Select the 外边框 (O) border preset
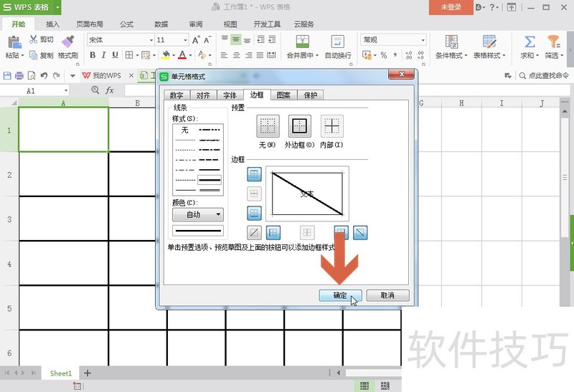The width and height of the screenshot is (574, 392). pos(300,126)
